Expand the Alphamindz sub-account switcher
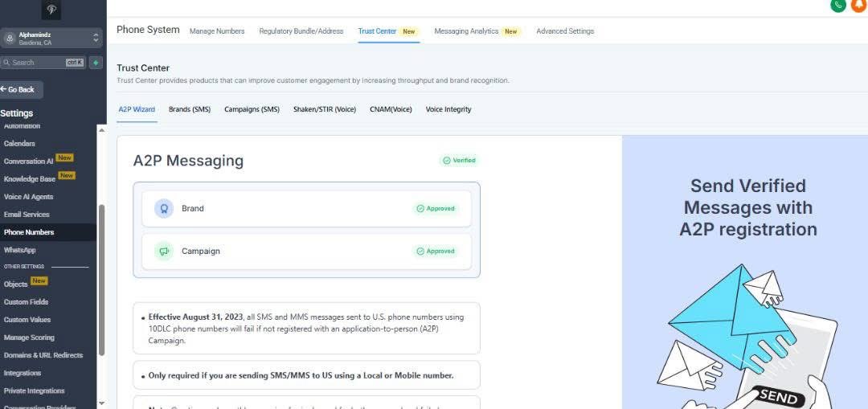Viewport: 868px width, 409px height. (51, 39)
